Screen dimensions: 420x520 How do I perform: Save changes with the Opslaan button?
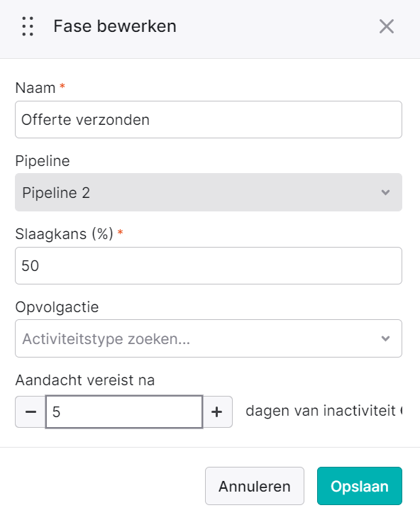(360, 486)
